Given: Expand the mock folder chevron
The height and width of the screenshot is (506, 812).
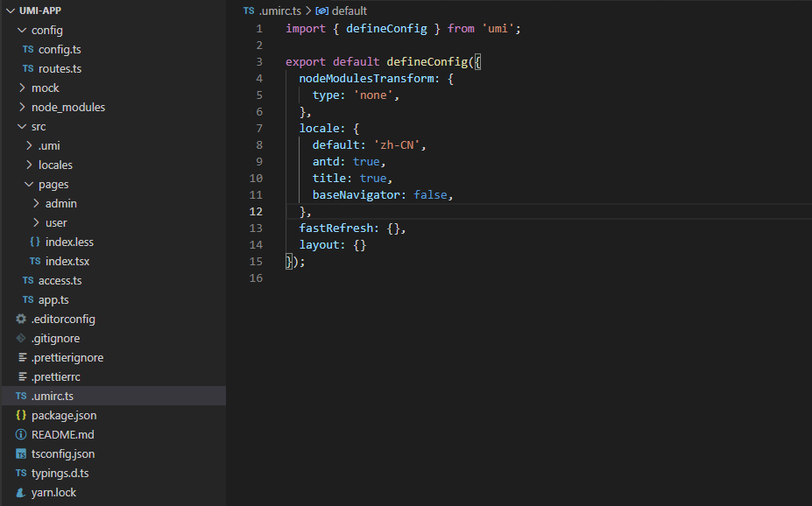Looking at the screenshot, I should [x=22, y=88].
